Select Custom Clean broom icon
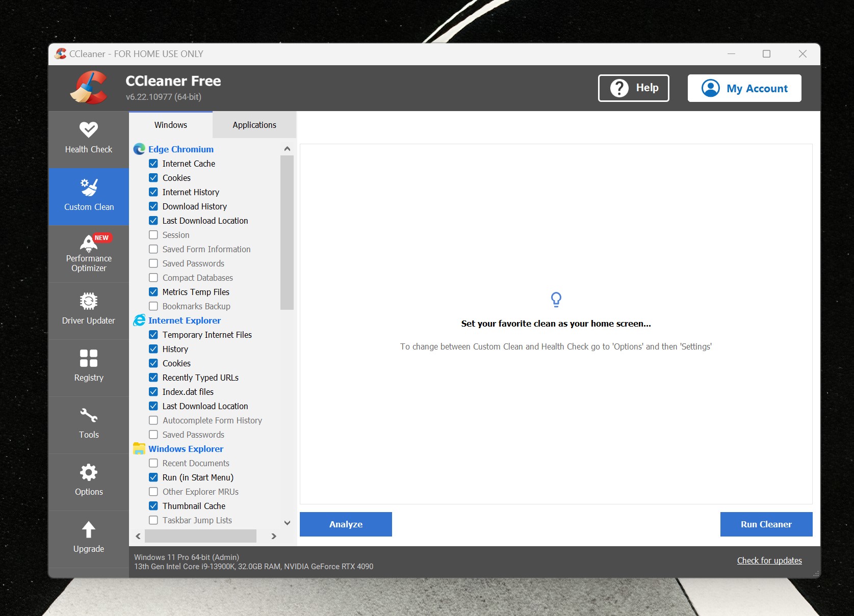The width and height of the screenshot is (854, 616). (89, 187)
